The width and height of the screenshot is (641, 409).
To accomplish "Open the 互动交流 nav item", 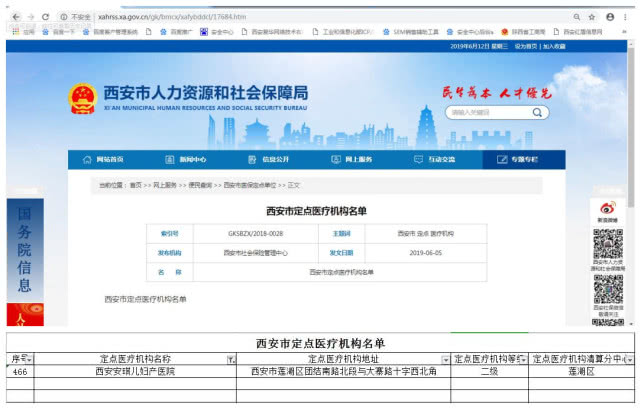I will coord(435,160).
